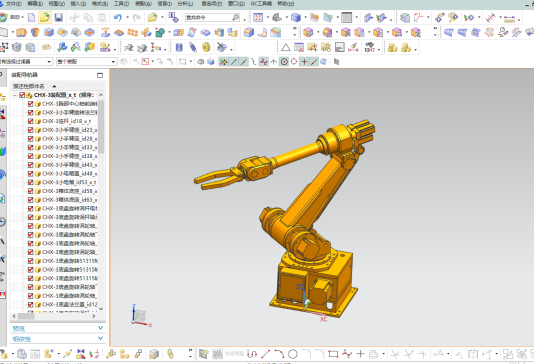Viewport: 534px width, 364px height.
Task: Uncheck the checkbox of the id33 component
Action: point(30,147)
